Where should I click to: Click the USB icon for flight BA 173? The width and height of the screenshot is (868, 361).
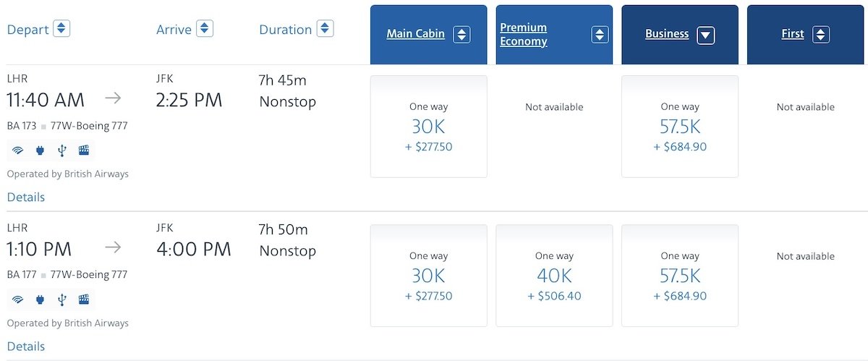click(x=62, y=150)
